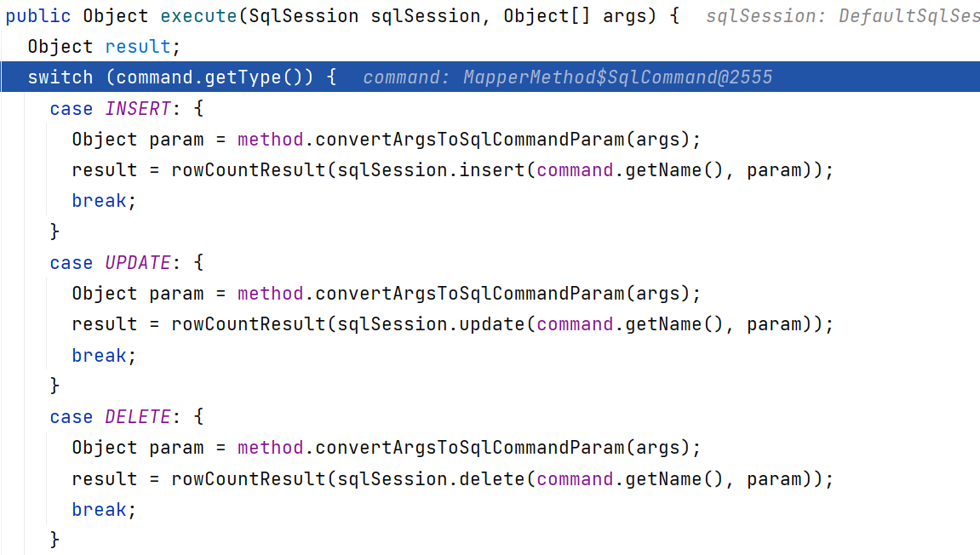The height and width of the screenshot is (555, 980).
Task: Click the sqlSession.insert method call
Action: 431,170
